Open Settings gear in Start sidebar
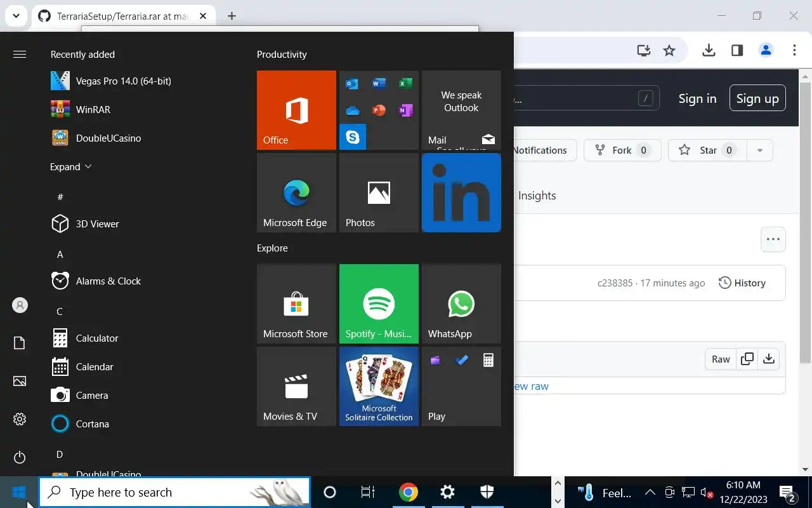The height and width of the screenshot is (508, 812). click(20, 419)
